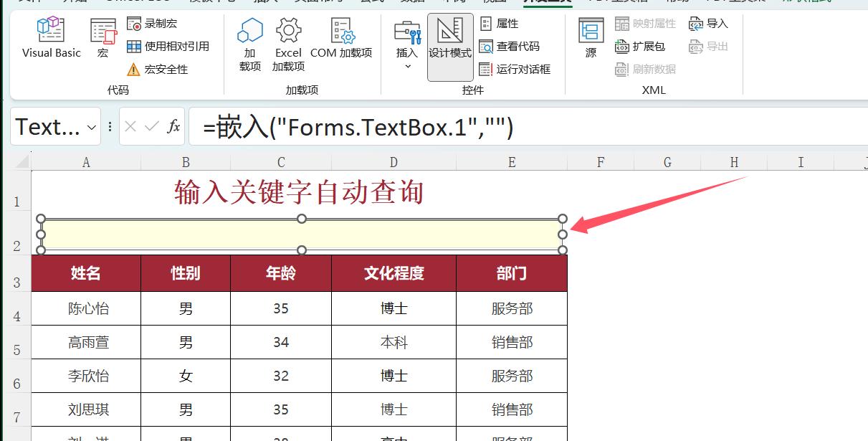The image size is (868, 441).
Task: Select the column H header
Action: 734,162
